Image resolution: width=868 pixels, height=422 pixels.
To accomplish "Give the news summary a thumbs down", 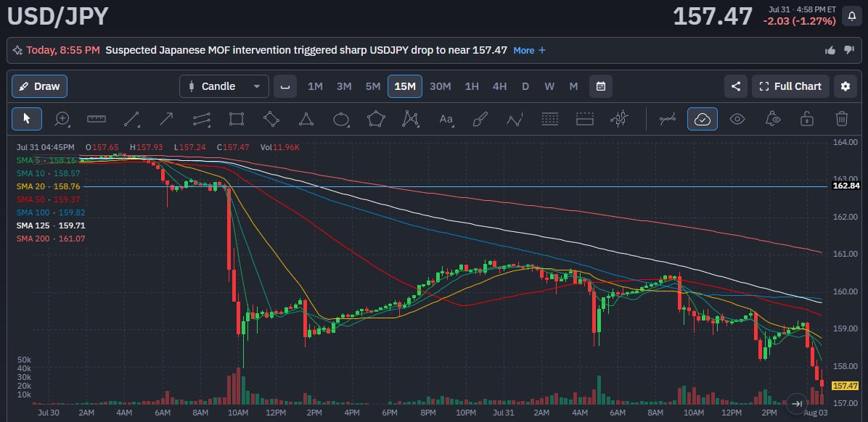I will (848, 50).
